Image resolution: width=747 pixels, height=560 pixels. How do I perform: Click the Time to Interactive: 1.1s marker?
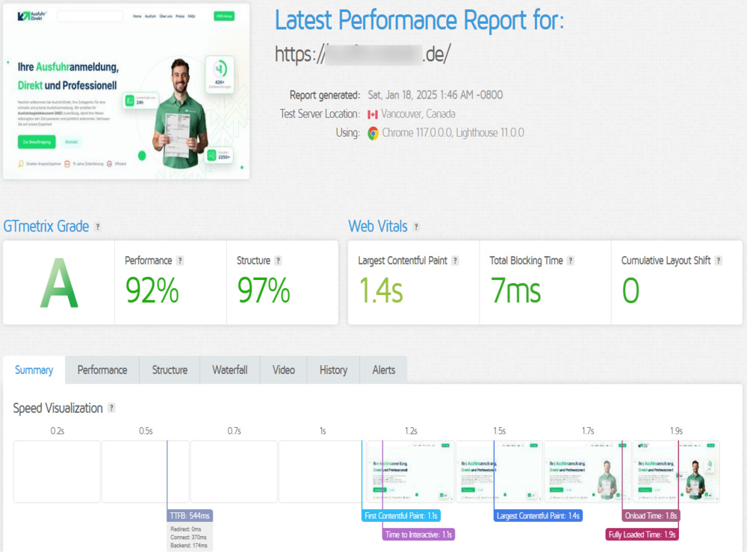coord(418,535)
